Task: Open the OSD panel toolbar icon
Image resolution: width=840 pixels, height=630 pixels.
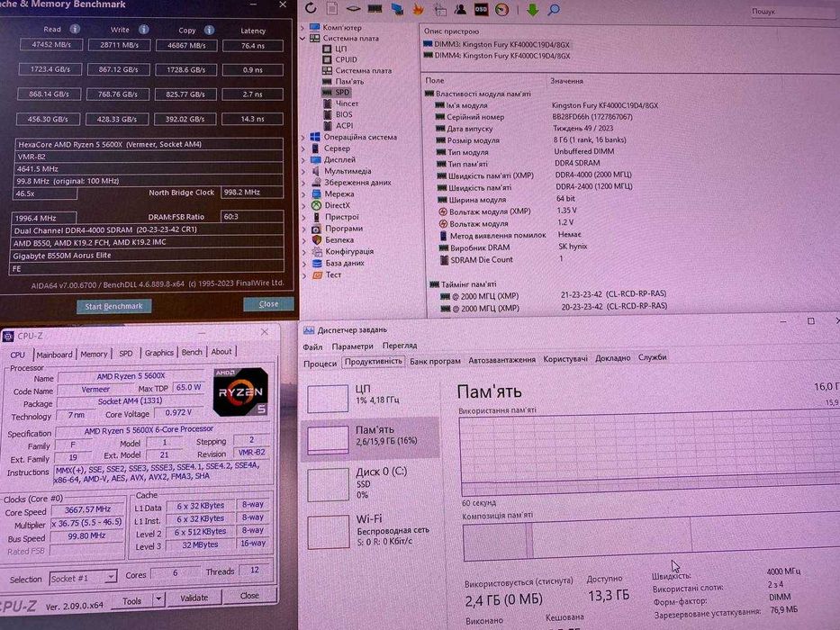Action: tap(481, 9)
